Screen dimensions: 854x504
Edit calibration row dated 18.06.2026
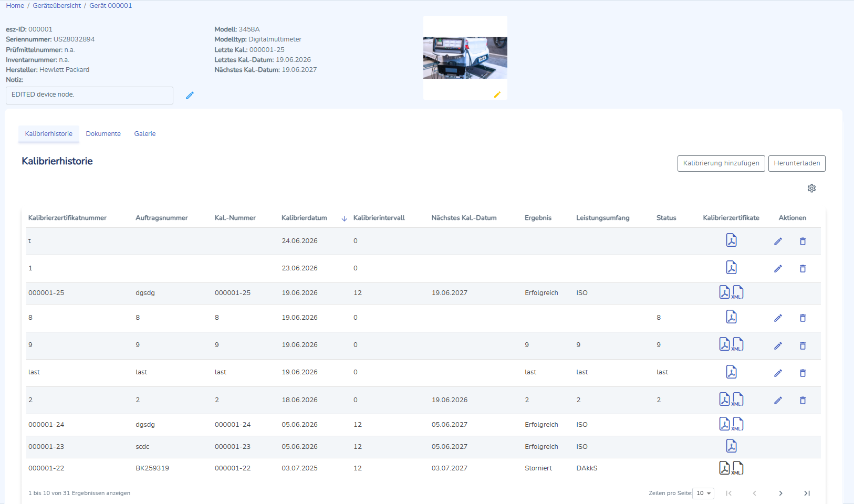pyautogui.click(x=778, y=401)
